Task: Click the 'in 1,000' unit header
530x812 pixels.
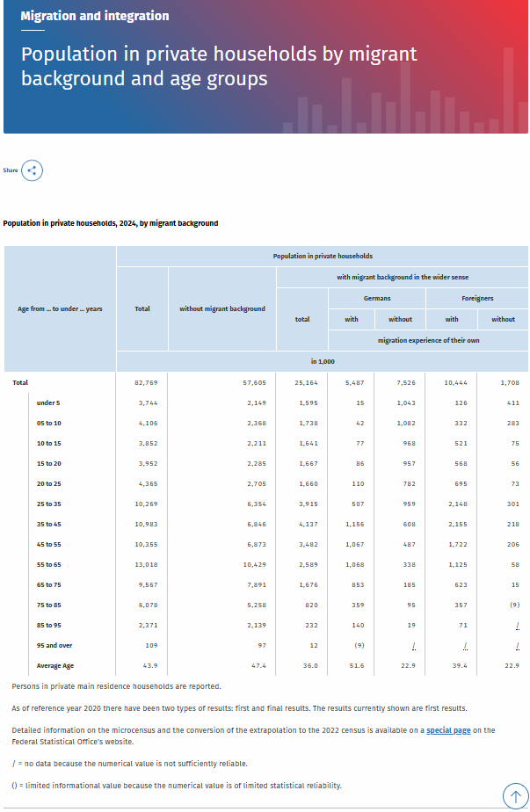Action: [x=323, y=361]
